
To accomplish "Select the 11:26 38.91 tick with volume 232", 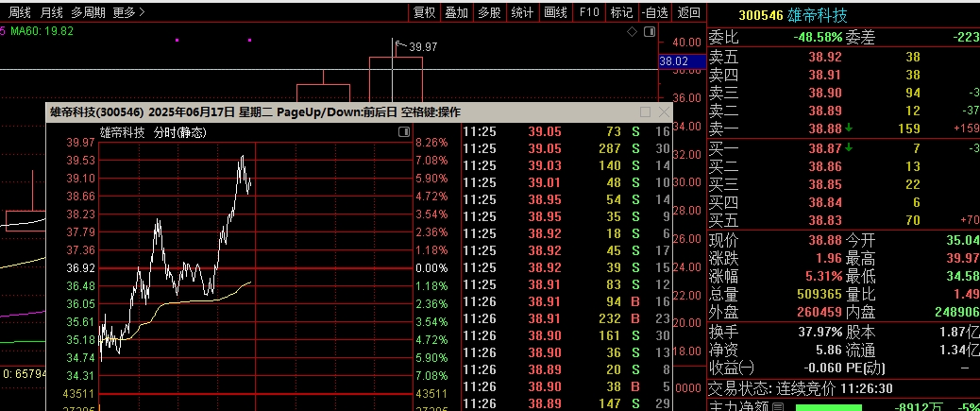I will pyautogui.click(x=566, y=318).
